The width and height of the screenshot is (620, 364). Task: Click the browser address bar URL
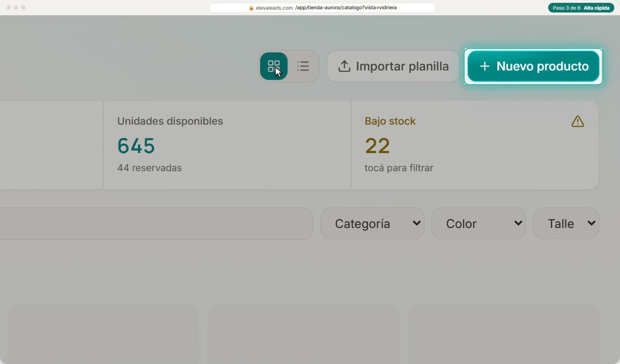pos(322,8)
